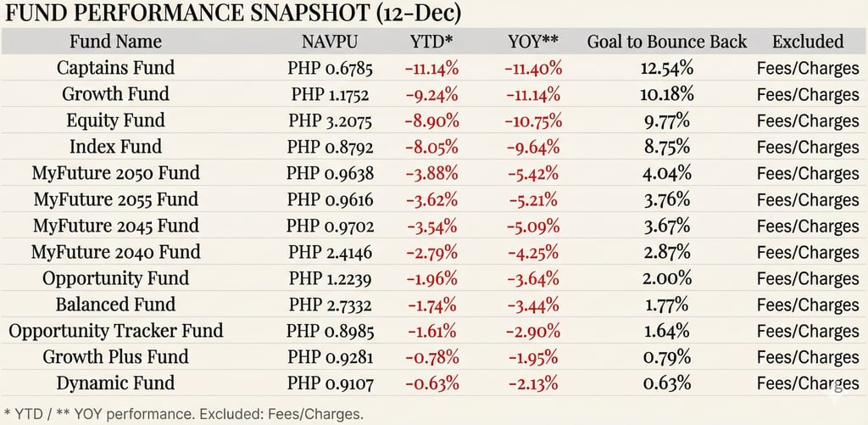
Task: Select the Captains Fund row name
Action: click(115, 68)
